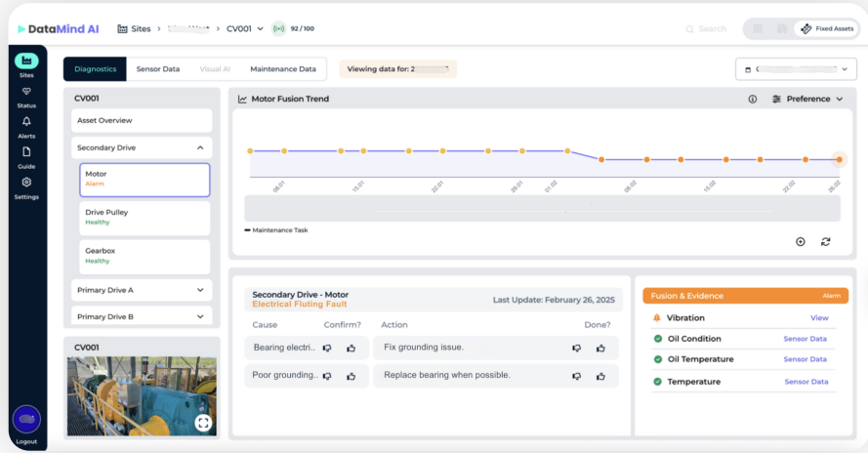Screen dimensions: 868x453
Task: Switch to the Maintenance Data tab
Action: [x=282, y=69]
